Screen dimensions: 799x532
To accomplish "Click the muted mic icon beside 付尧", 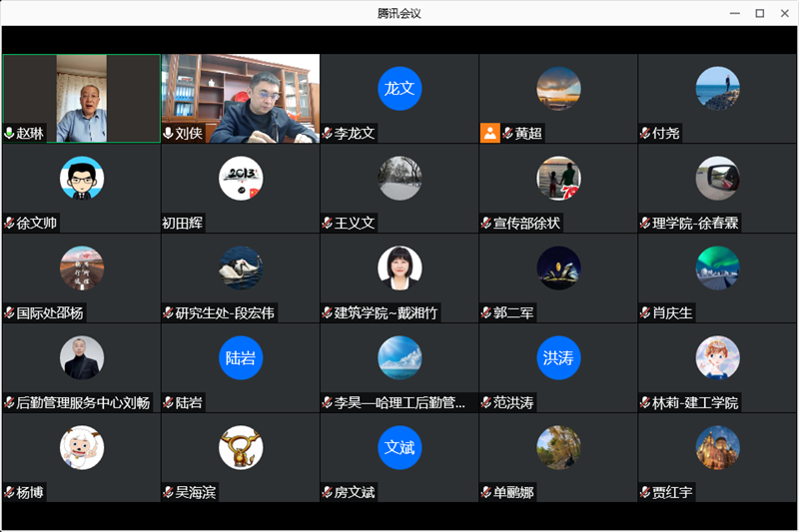I will point(645,133).
